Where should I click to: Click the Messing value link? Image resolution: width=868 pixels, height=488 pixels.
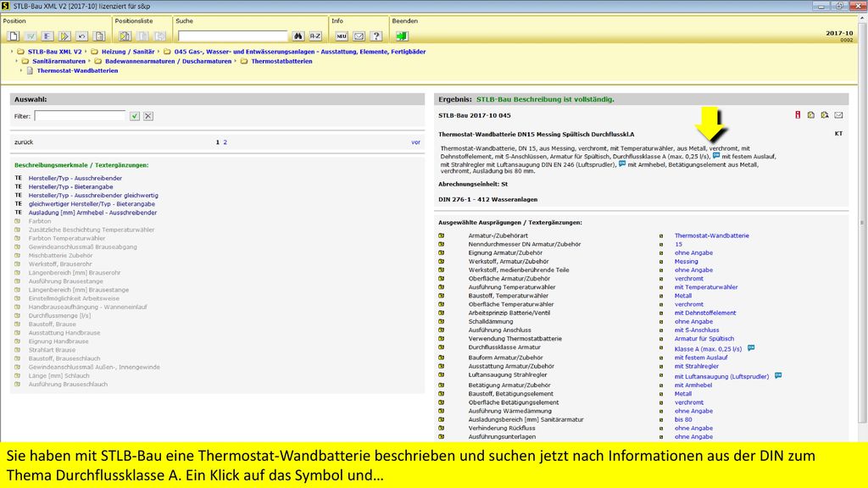click(686, 261)
